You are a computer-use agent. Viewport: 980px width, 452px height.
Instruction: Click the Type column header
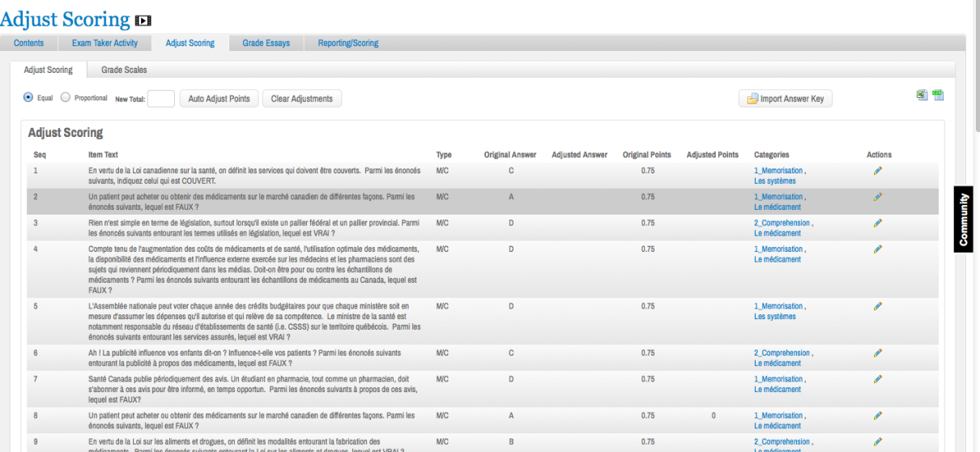pos(444,155)
